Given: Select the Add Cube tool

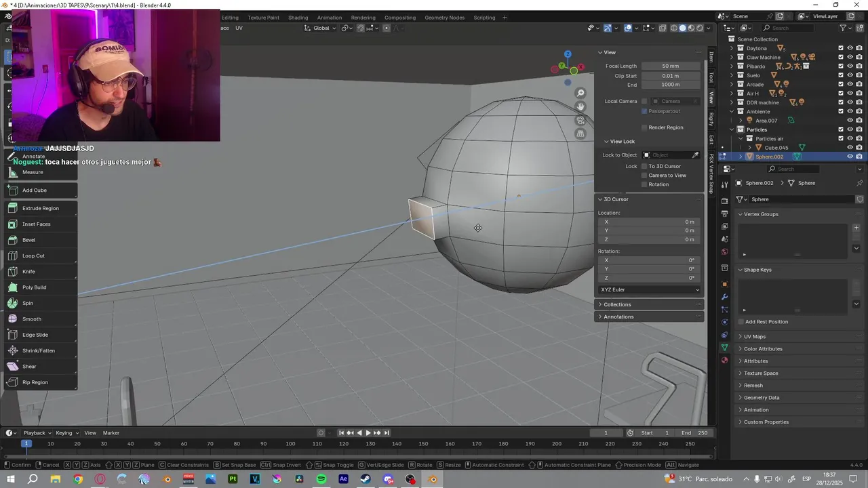Looking at the screenshot, I should click(40, 190).
